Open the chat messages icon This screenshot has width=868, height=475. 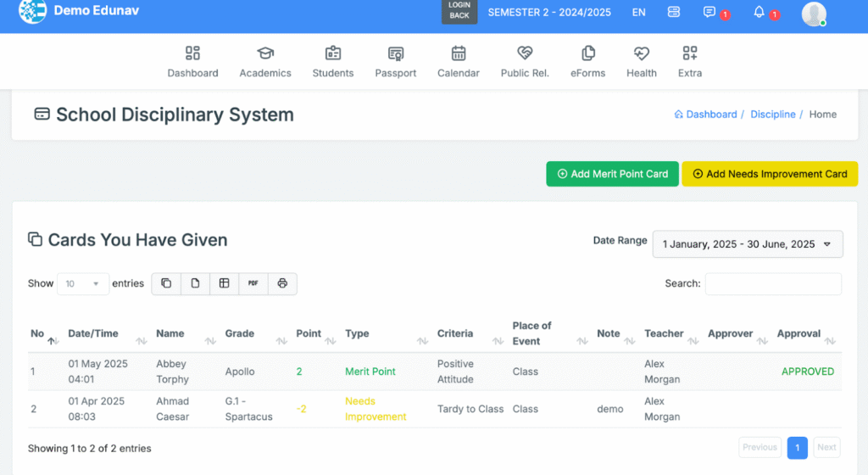709,12
